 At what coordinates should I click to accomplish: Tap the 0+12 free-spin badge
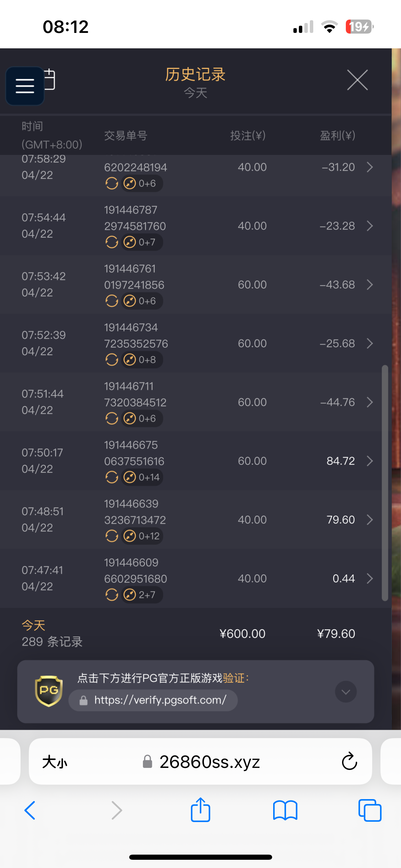(142, 536)
